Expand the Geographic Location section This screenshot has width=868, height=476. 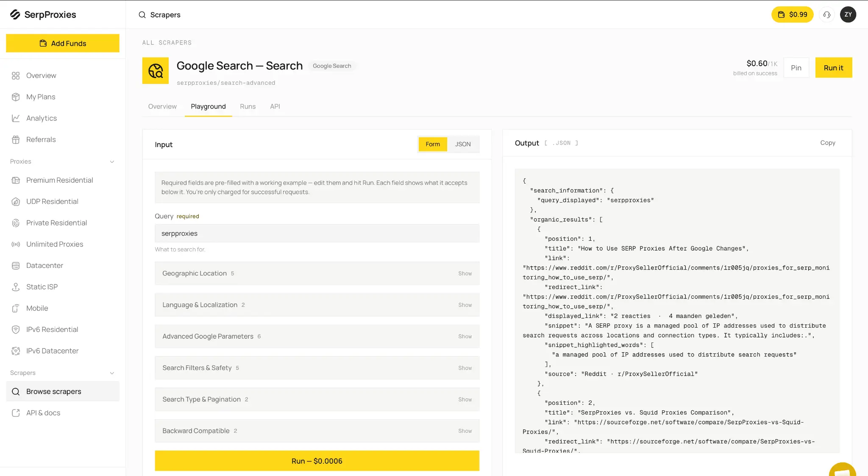[x=317, y=273]
